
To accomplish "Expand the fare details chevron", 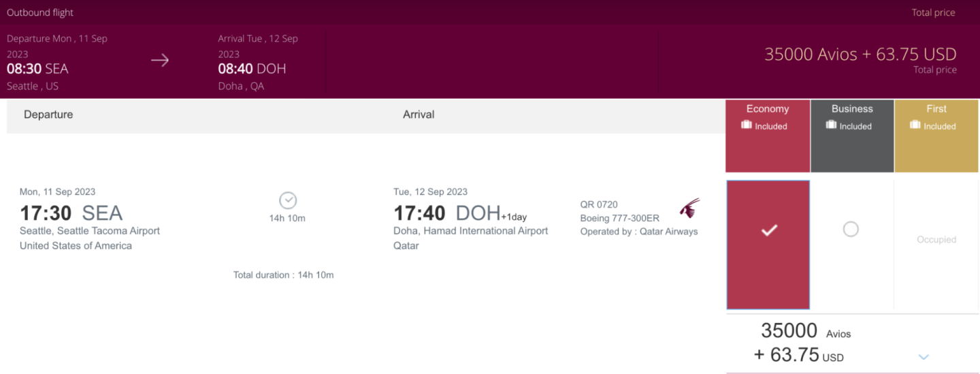I will (924, 356).
